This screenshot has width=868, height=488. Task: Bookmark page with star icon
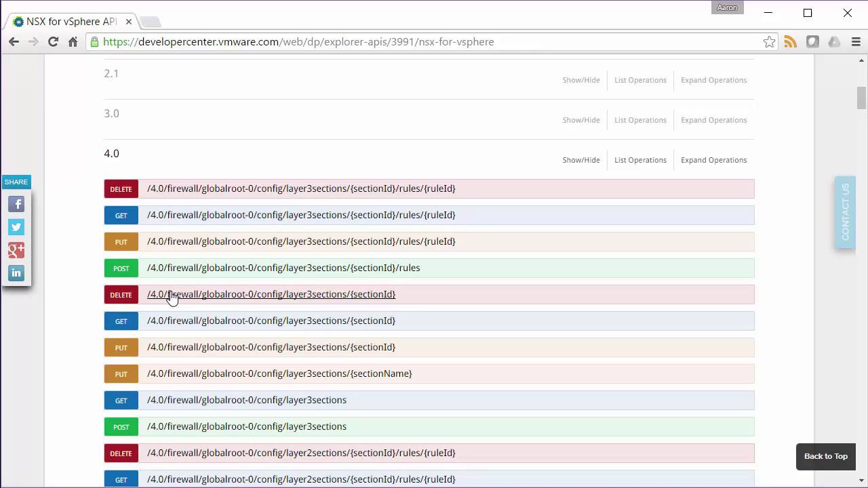(x=769, y=42)
